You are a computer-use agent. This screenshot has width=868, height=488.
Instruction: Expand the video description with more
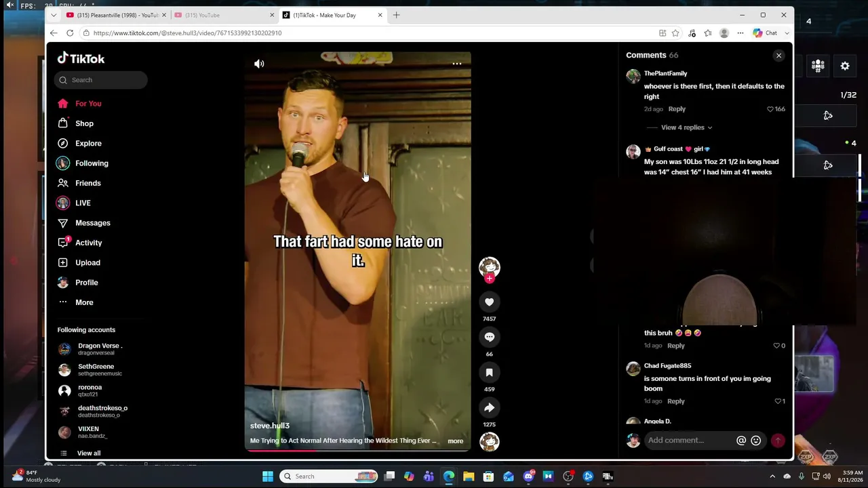pyautogui.click(x=456, y=441)
